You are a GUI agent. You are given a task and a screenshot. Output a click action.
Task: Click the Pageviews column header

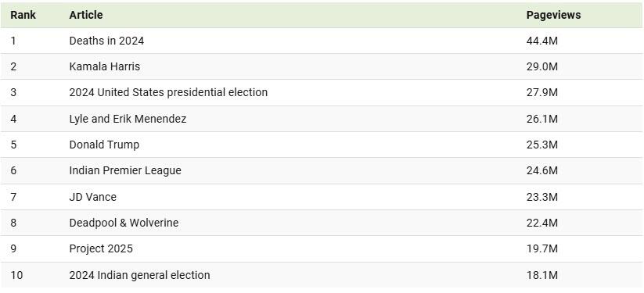pyautogui.click(x=553, y=15)
